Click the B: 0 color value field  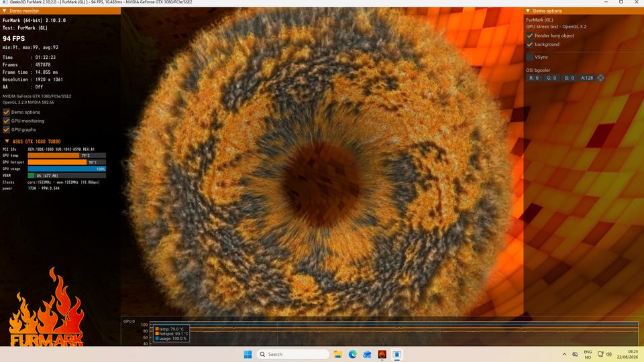(569, 78)
